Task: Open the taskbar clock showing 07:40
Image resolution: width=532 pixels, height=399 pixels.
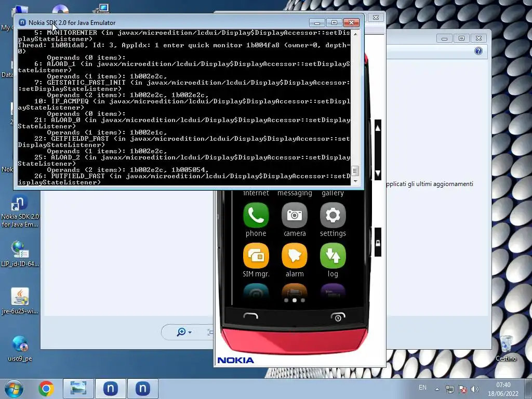Action: point(503,389)
